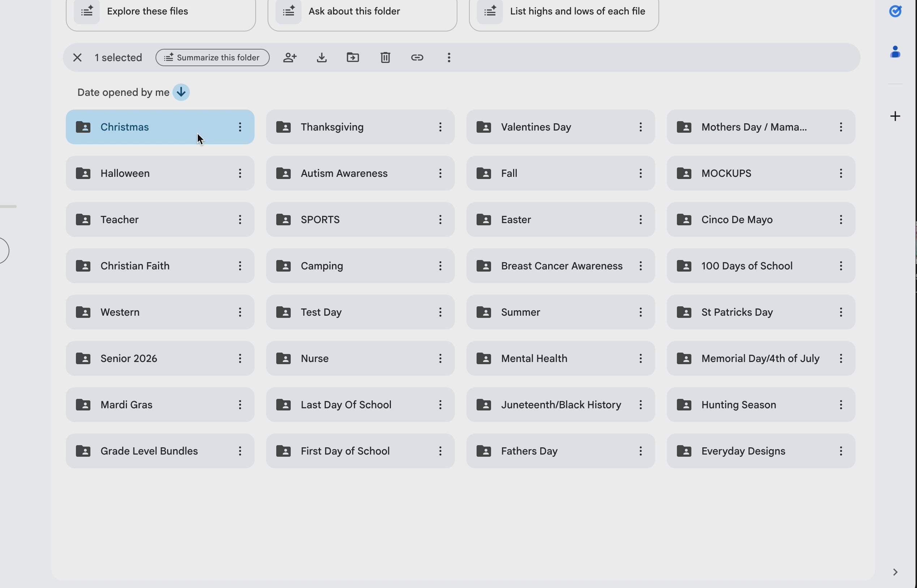
Task: Reverse sort direction arrow toggle
Action: 181,93
